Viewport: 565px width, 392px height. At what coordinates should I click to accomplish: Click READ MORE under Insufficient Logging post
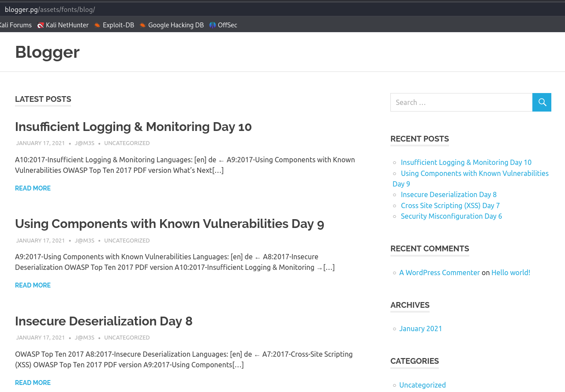pos(33,188)
